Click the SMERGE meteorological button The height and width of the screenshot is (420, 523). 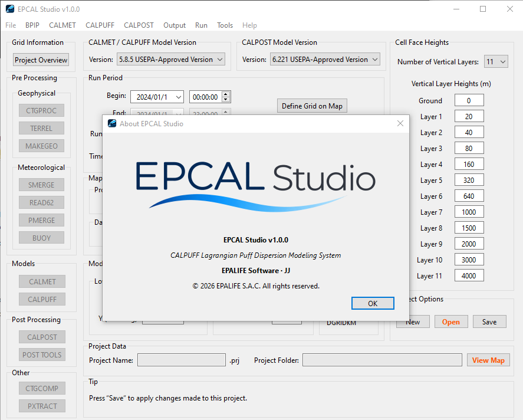pos(41,185)
